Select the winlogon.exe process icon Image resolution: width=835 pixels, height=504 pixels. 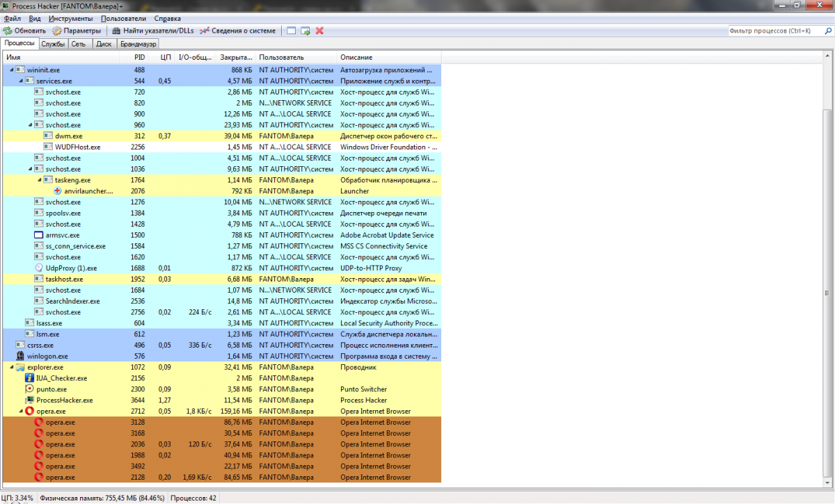click(x=20, y=356)
